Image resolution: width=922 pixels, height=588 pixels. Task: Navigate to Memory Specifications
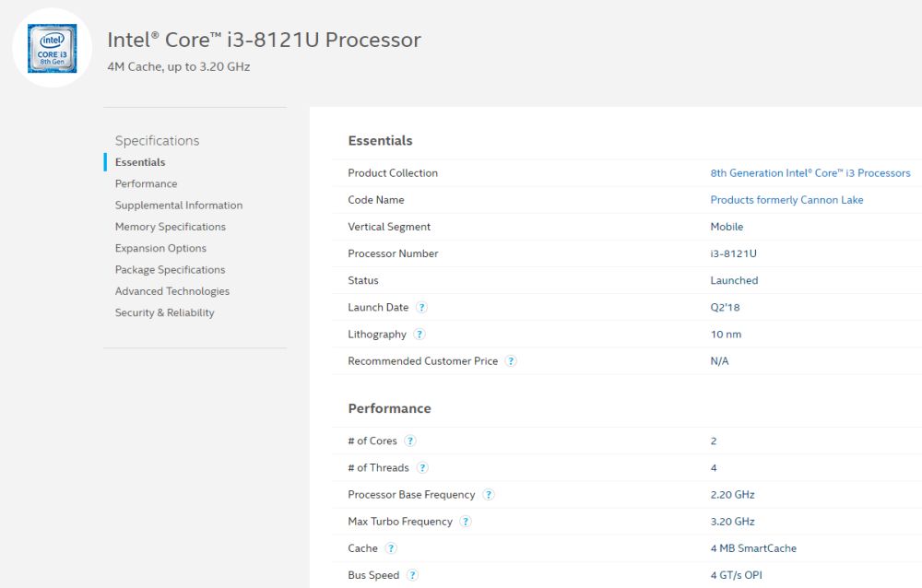click(170, 226)
